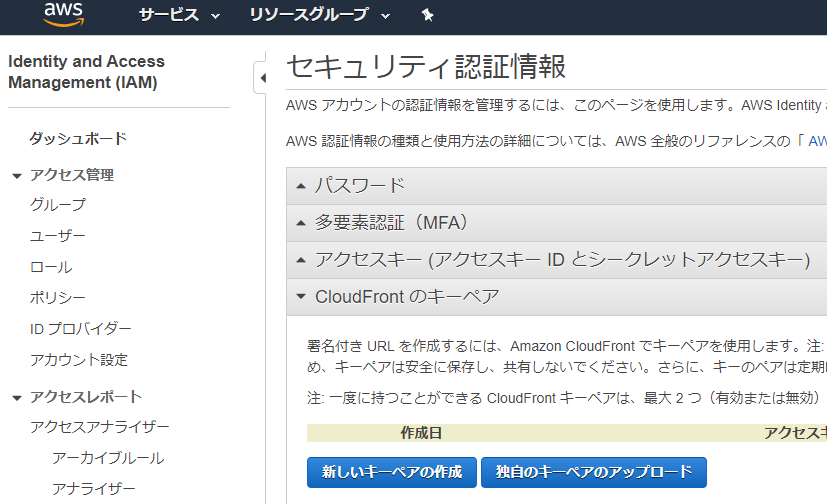Screen dimensions: 827x504
Task: Click the セキュリティ認証情報 page heading
Action: pyautogui.click(x=426, y=66)
